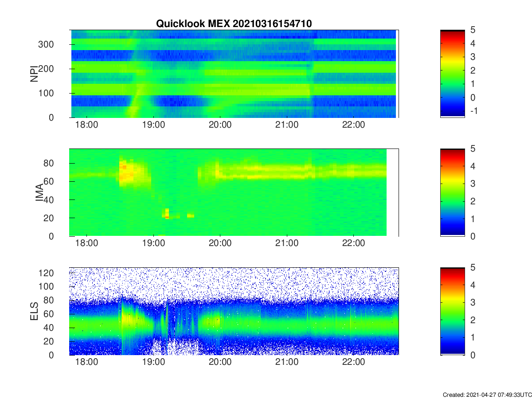This screenshot has height=399, width=532.
Task: Click the 5 label on the IMA color bar
Action: pos(473,149)
